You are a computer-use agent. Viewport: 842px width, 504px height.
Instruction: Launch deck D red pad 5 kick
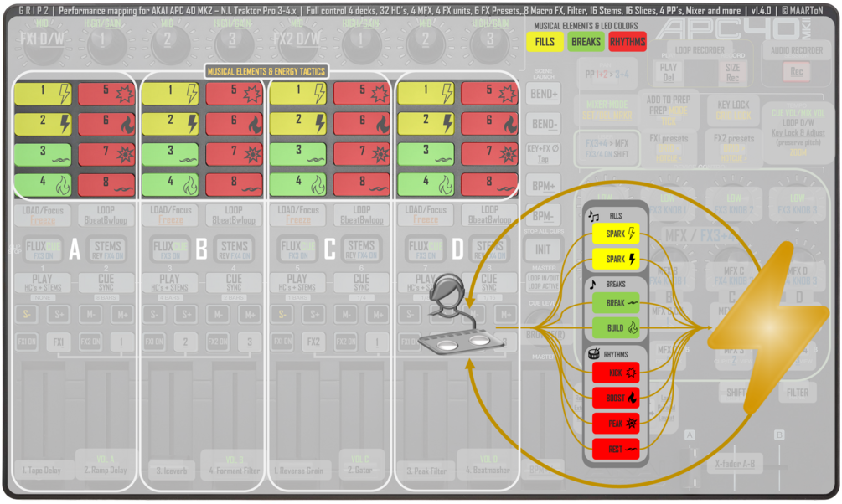coord(489,94)
